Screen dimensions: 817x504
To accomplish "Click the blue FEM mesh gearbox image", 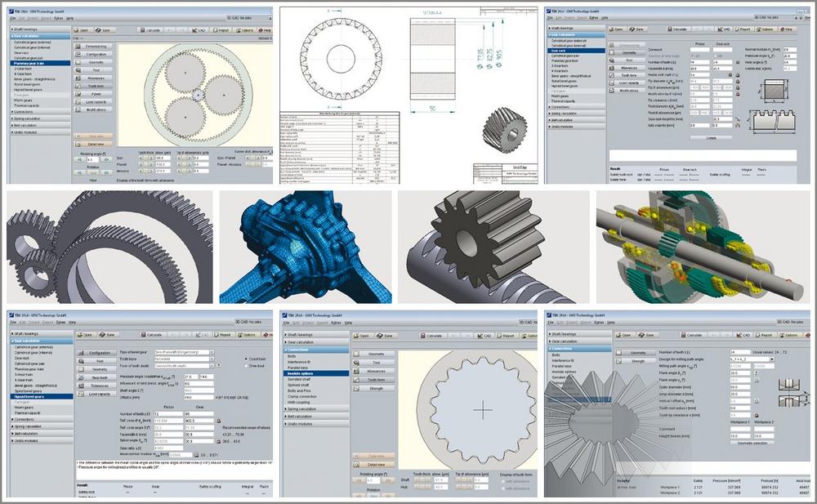I will pyautogui.click(x=306, y=247).
